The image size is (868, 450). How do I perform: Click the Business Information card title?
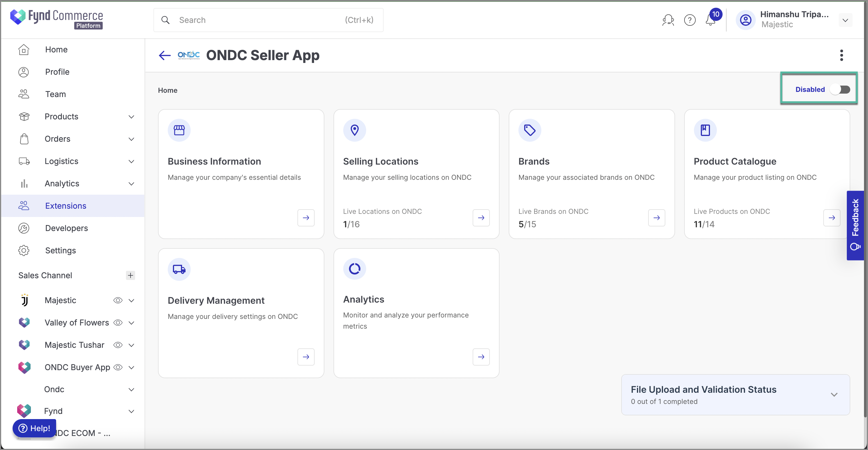(x=214, y=161)
